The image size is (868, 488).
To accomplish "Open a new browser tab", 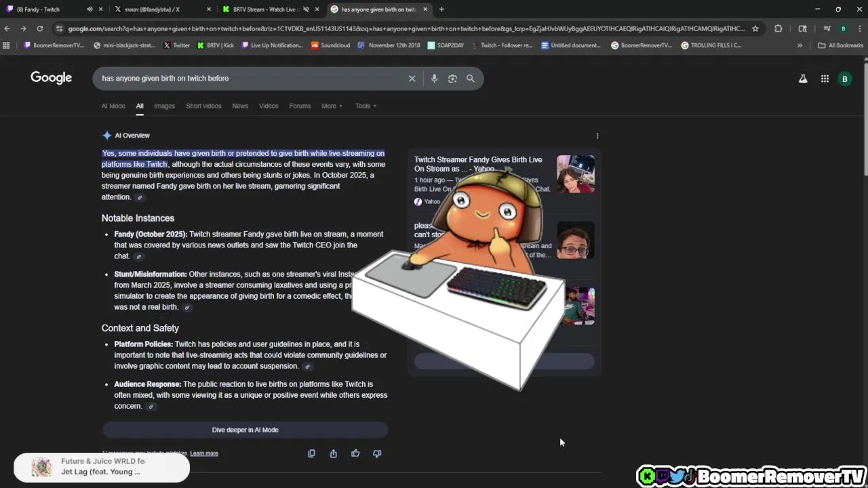I will click(x=441, y=9).
